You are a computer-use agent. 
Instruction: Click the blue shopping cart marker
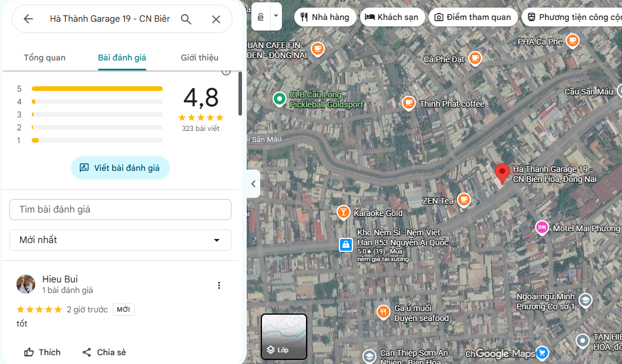(542, 352)
